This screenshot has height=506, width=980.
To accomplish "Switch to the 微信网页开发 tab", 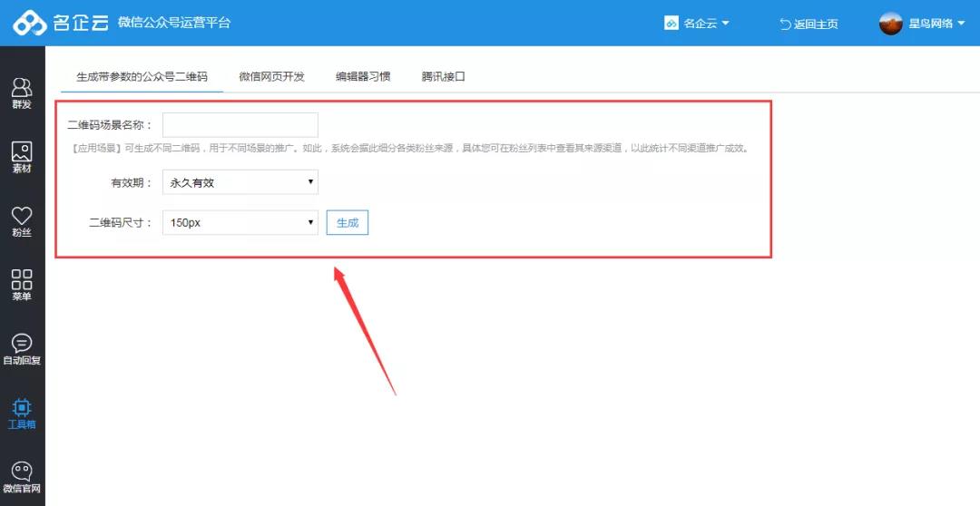I will click(x=271, y=76).
